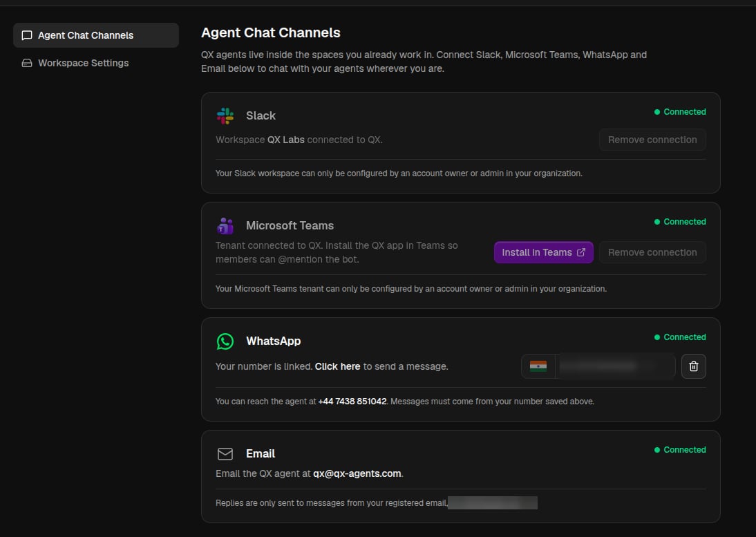Remove the Microsoft Teams connection
The height and width of the screenshot is (537, 756).
click(x=652, y=252)
